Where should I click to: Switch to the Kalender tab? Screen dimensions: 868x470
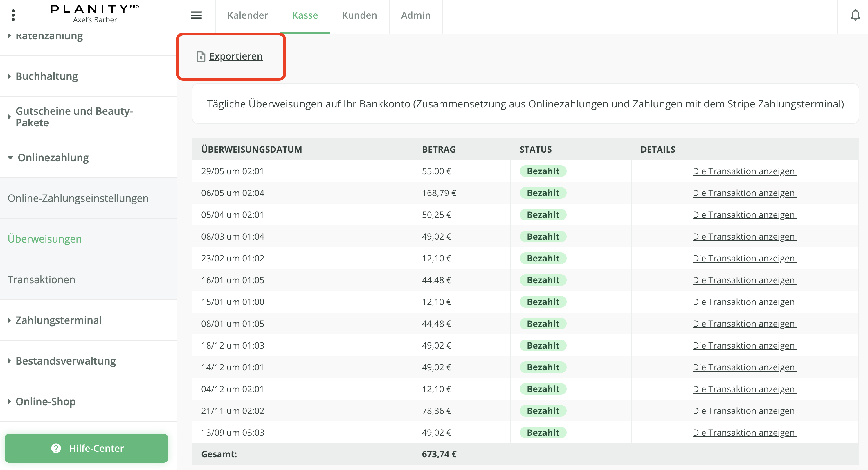point(248,15)
